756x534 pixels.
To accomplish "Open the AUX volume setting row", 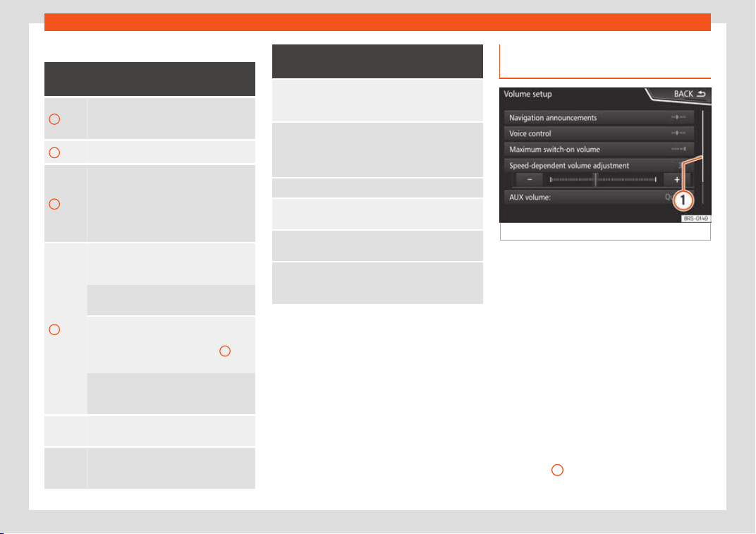I will coord(599,197).
